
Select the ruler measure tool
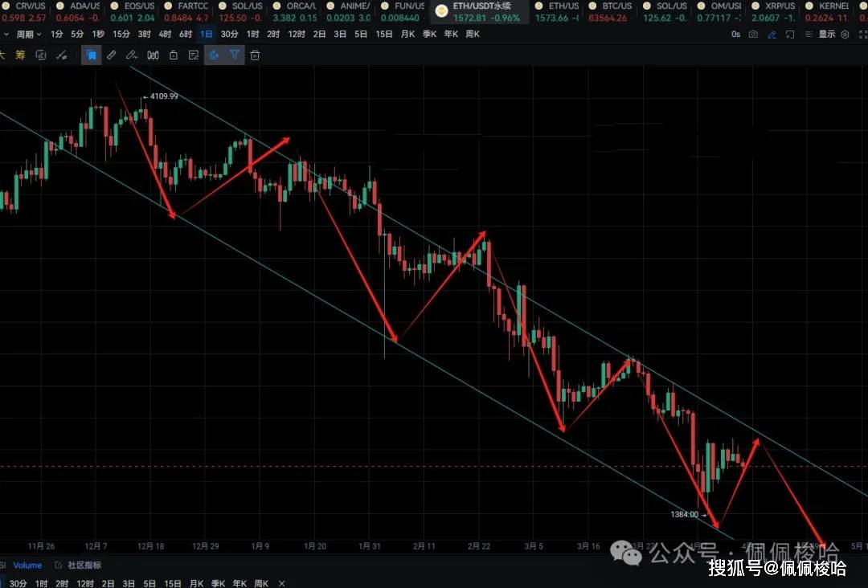(112, 55)
